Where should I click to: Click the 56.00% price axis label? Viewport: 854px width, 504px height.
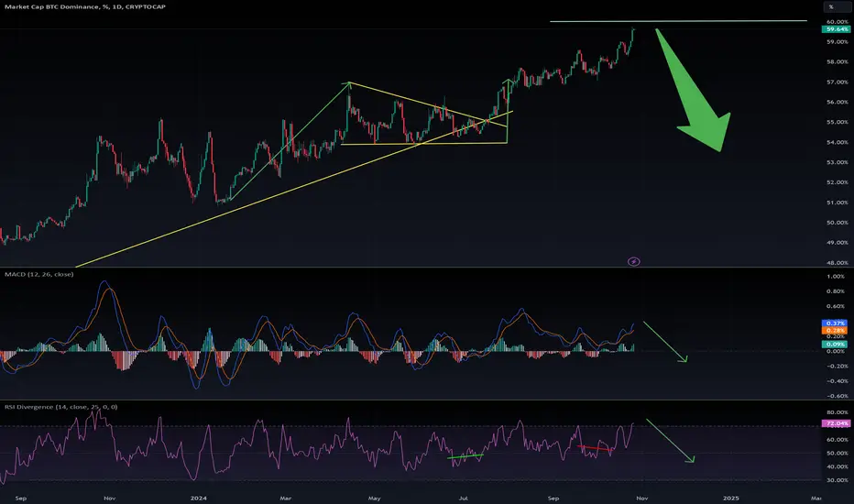click(x=838, y=102)
